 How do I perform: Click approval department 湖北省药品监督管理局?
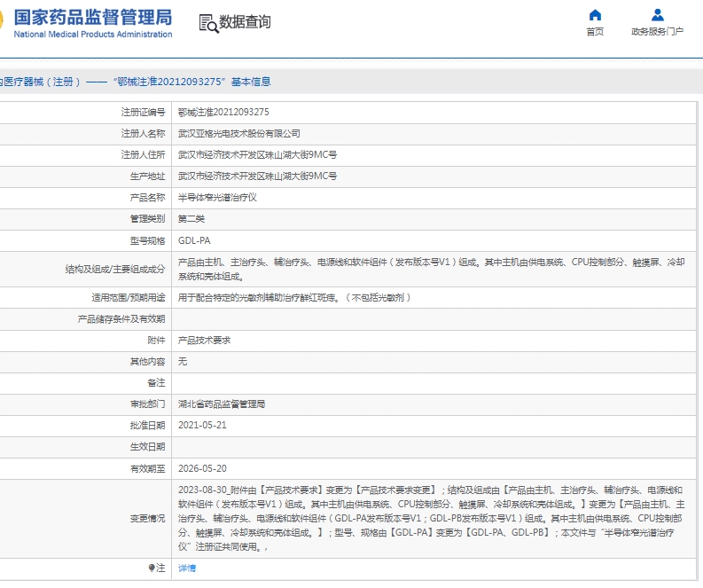click(x=222, y=404)
